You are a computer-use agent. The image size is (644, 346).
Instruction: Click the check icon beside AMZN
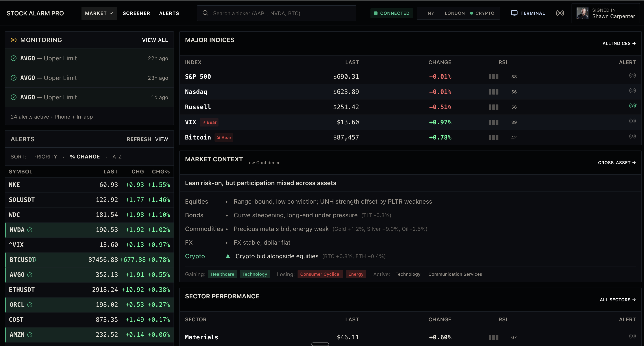[30, 335]
